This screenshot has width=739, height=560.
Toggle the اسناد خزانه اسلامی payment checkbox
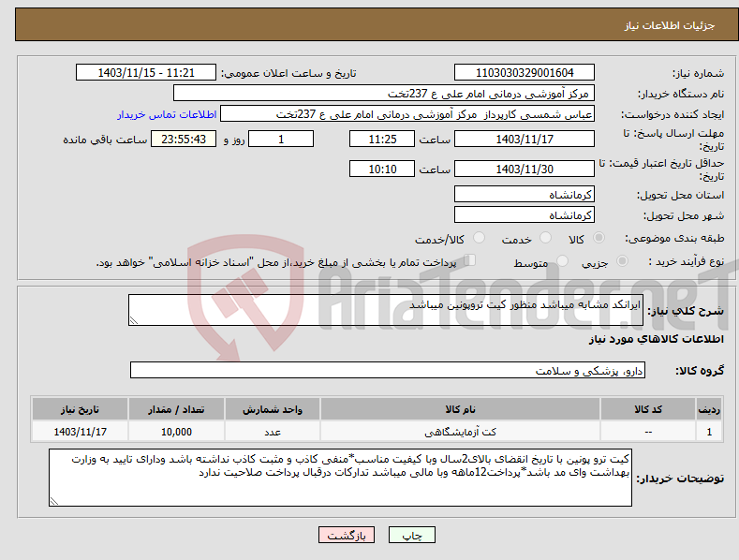pyautogui.click(x=470, y=260)
